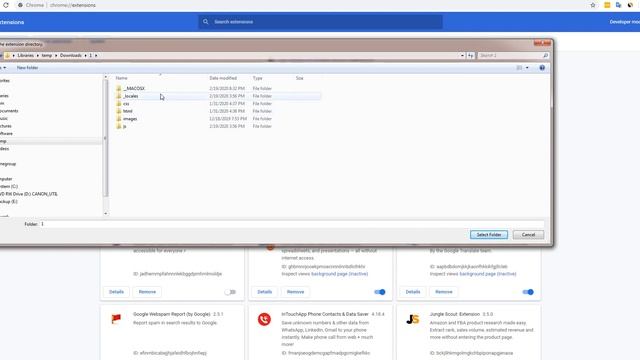Toggle off the Google Translate card switch

click(x=528, y=292)
